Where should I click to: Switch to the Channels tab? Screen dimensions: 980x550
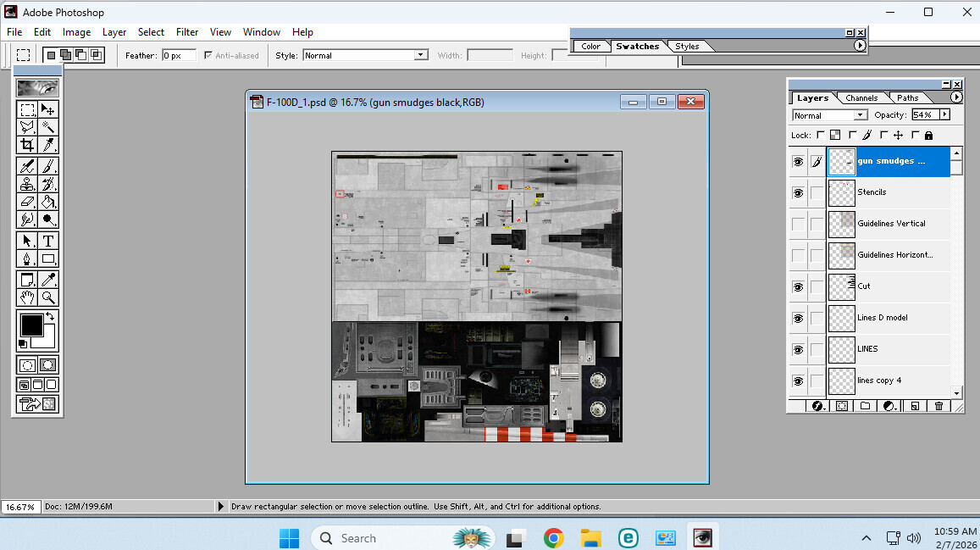point(862,97)
